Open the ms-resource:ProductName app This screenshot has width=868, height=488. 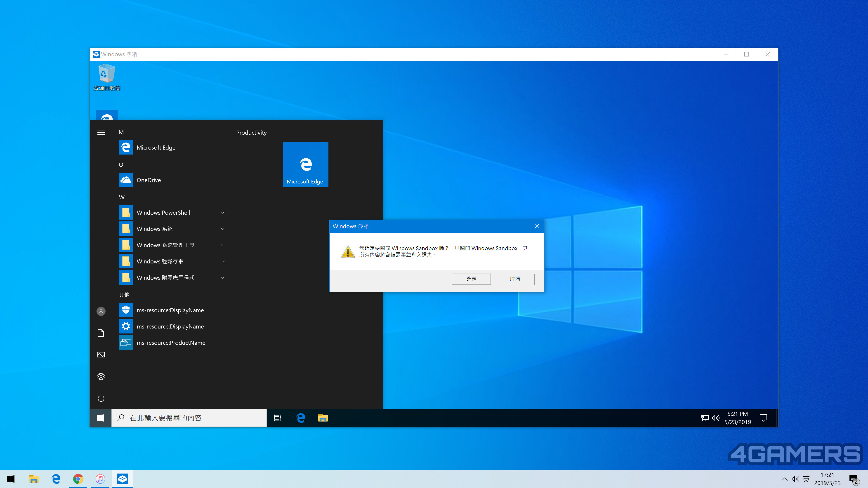click(172, 343)
